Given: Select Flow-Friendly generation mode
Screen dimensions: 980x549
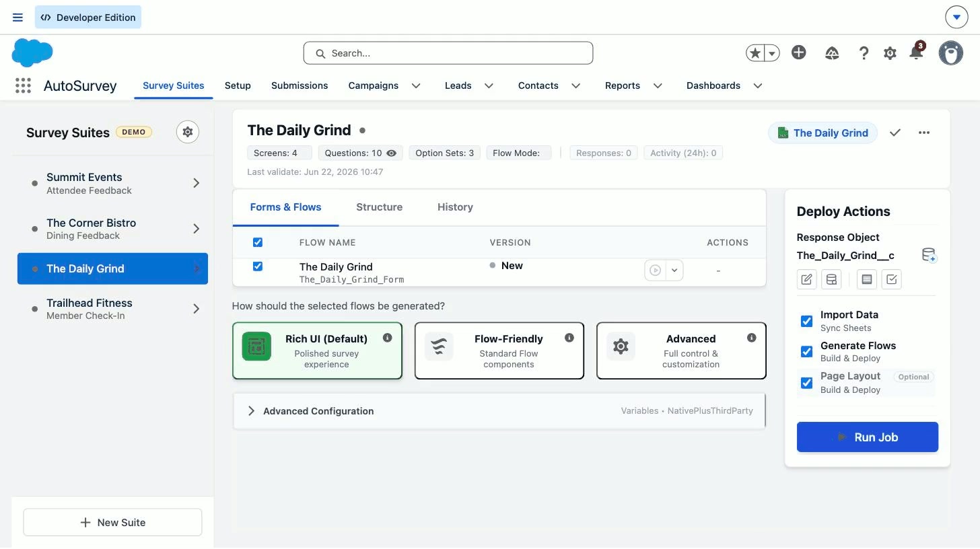Looking at the screenshot, I should pyautogui.click(x=499, y=351).
